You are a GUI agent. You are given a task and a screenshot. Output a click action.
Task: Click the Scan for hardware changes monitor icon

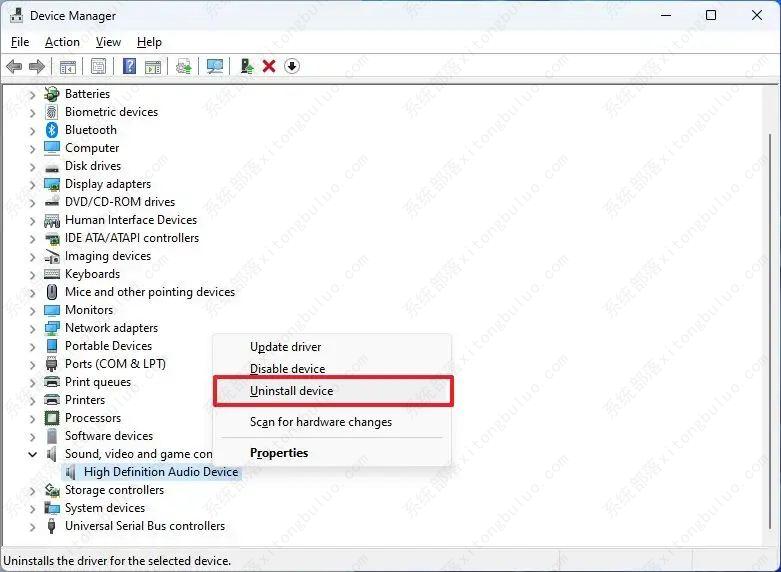(x=214, y=66)
